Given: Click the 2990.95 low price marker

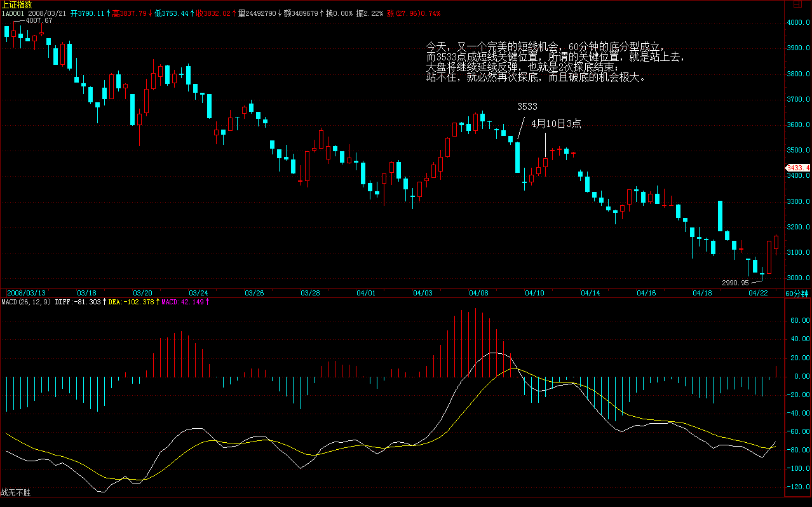Looking at the screenshot, I should click(x=735, y=283).
